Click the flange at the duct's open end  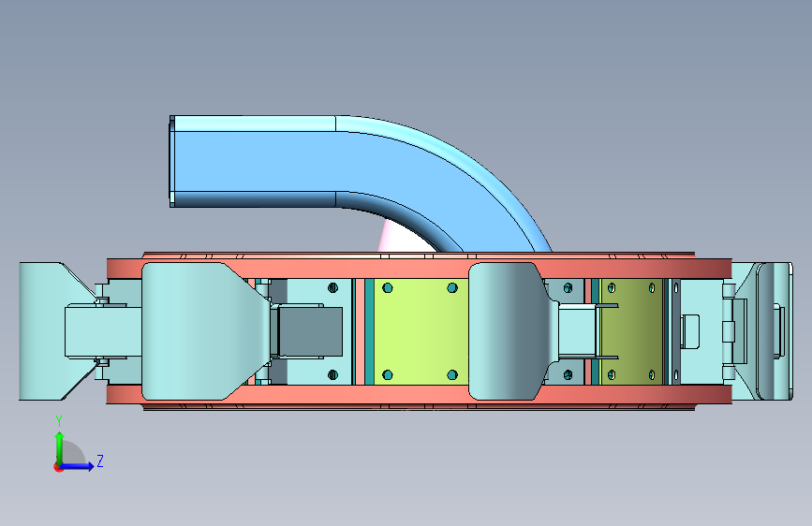[x=172, y=161]
